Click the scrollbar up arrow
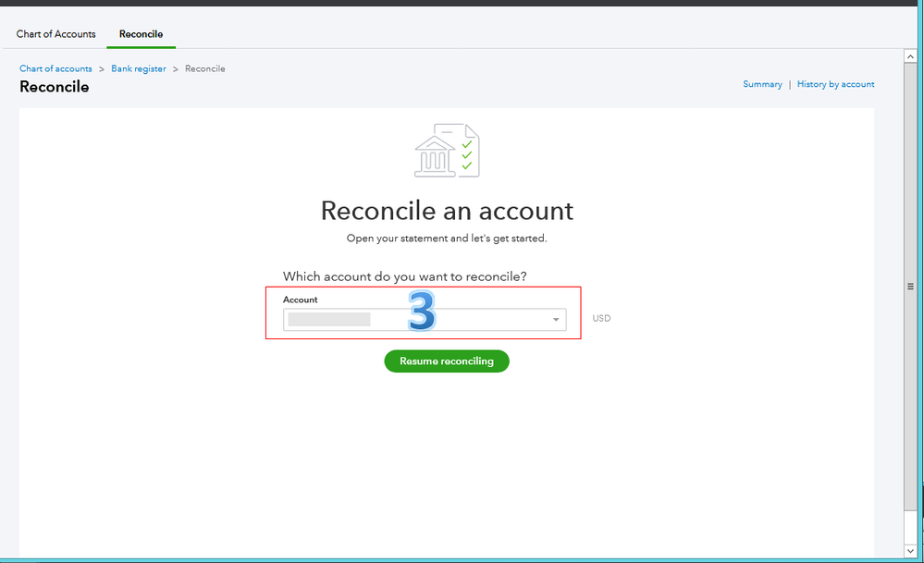Screen dimensions: 924x563 [x=910, y=55]
